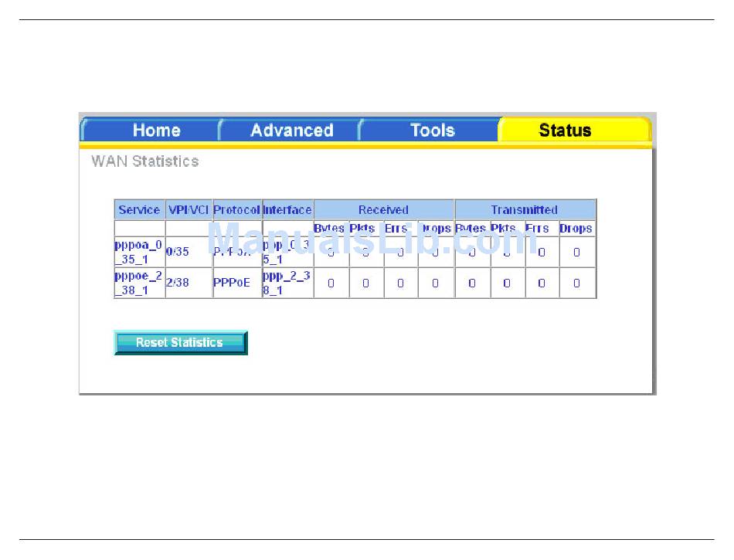
Task: Open the Home tab
Action: [x=156, y=131]
